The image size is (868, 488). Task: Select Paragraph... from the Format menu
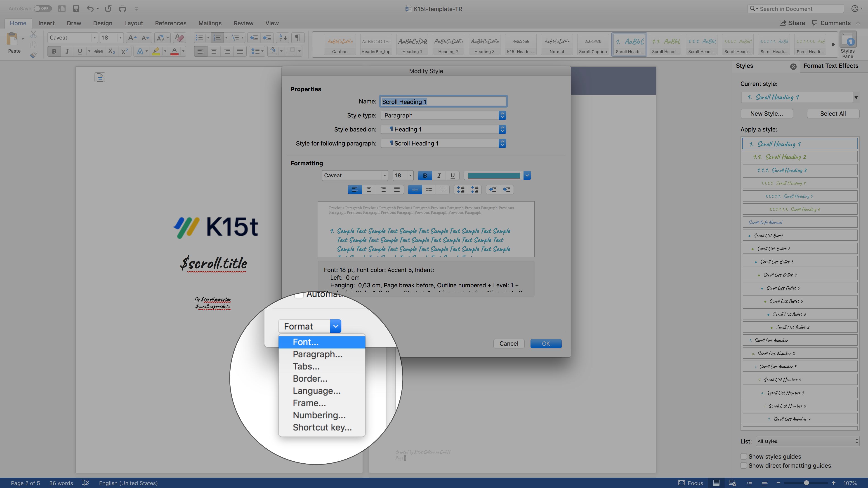317,354
